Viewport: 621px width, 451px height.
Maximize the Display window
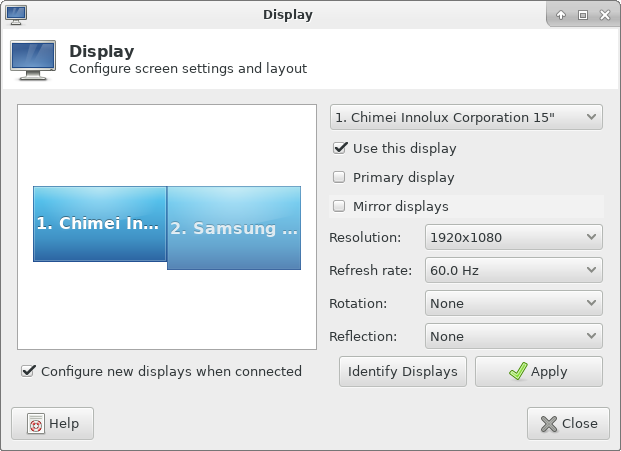coord(582,15)
